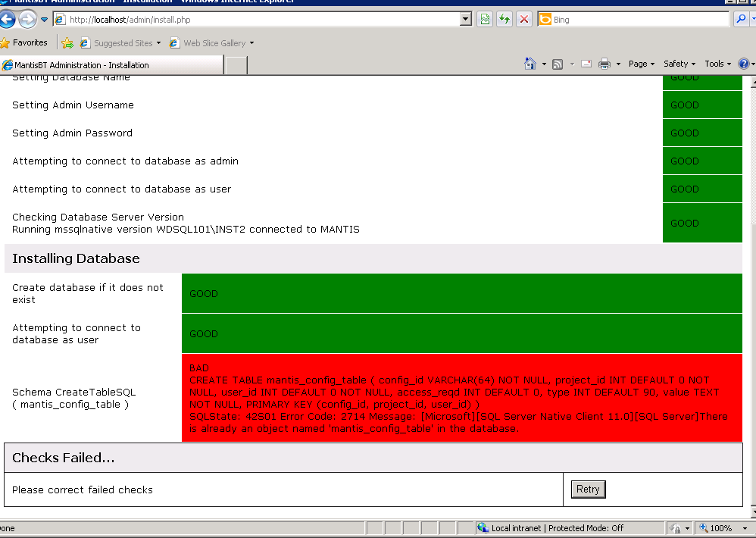
Task: Toggle the Compatibility View icon
Action: 485,20
